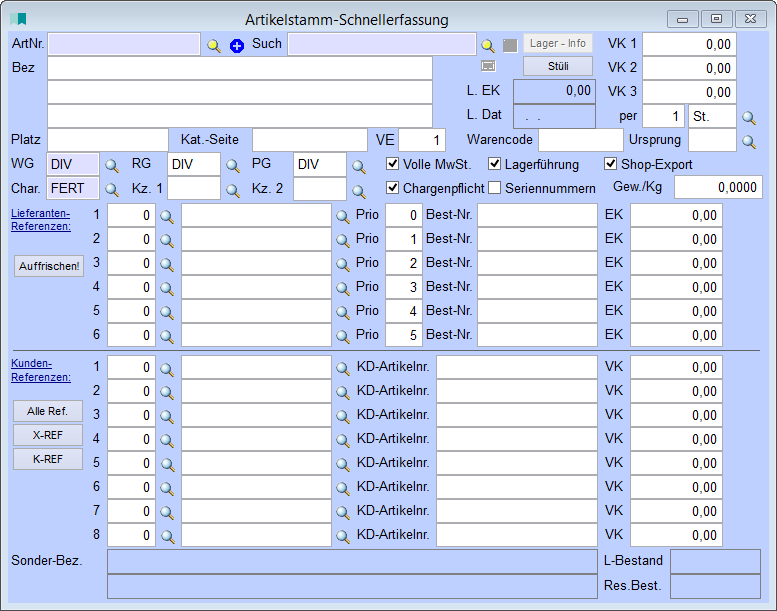Uncheck the Volle MwSt. checkbox
The height and width of the screenshot is (611, 777).
[393, 164]
